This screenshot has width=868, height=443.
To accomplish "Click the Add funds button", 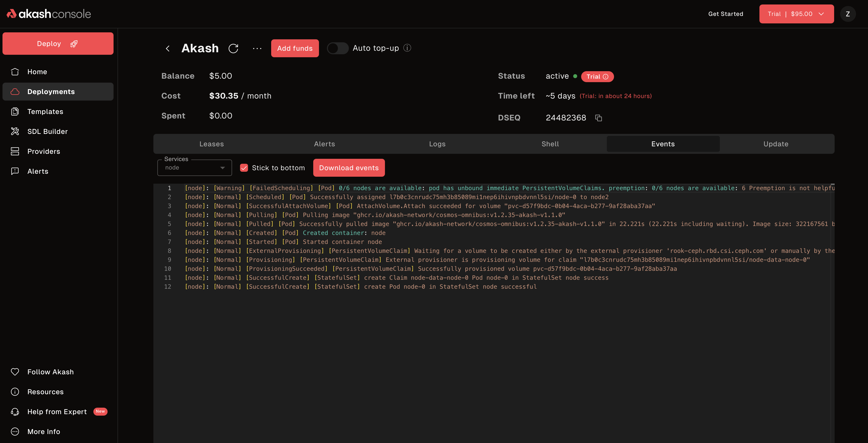I will tap(295, 49).
